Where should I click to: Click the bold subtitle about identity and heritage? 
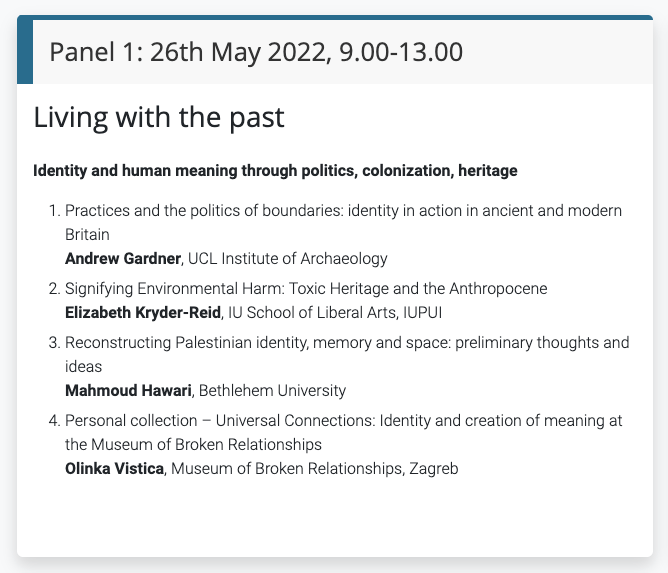275,171
